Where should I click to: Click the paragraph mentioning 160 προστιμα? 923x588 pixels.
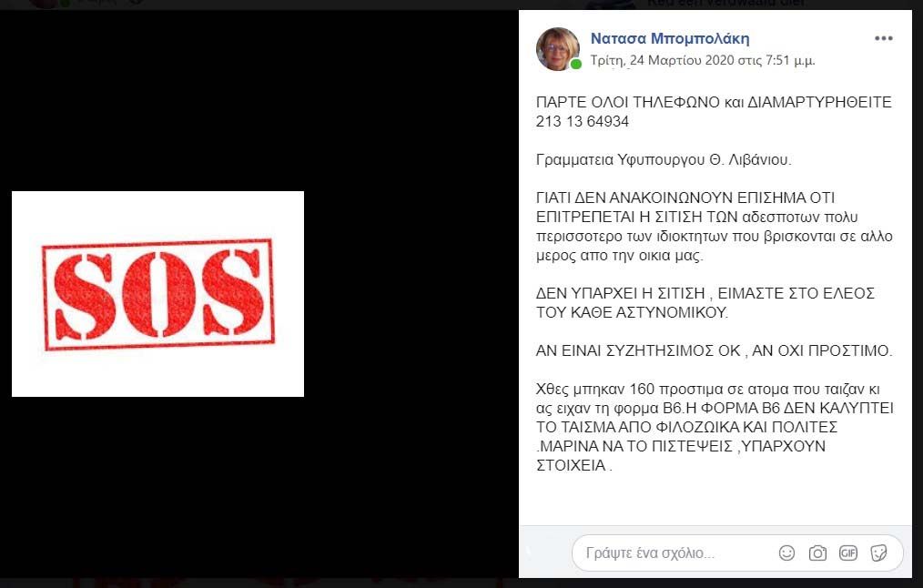pyautogui.click(x=715, y=427)
